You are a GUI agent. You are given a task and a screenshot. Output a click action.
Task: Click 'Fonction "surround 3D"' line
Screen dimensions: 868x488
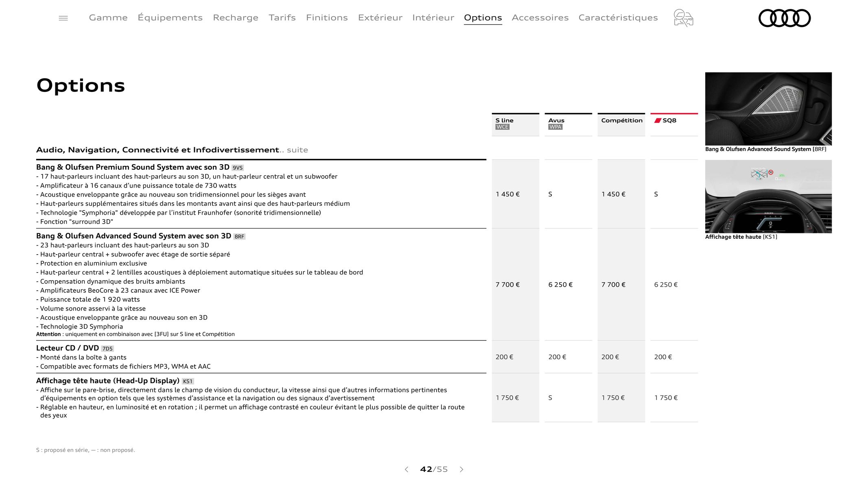[75, 222]
